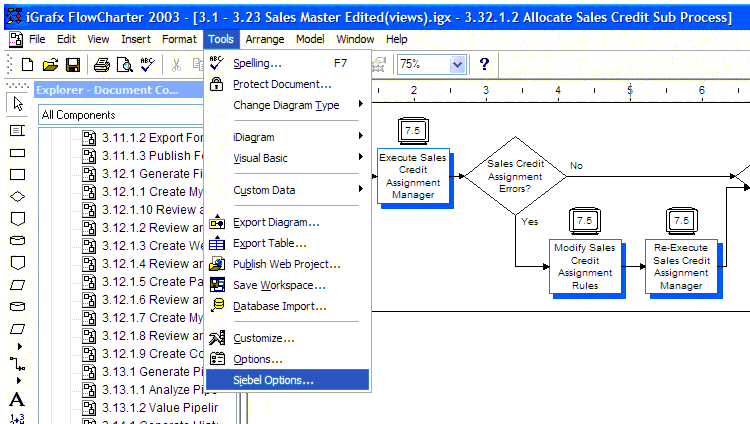This screenshot has width=750, height=424.
Task: Click the diagram icon beside 3.12.1.3 Create We
Action: click(89, 245)
